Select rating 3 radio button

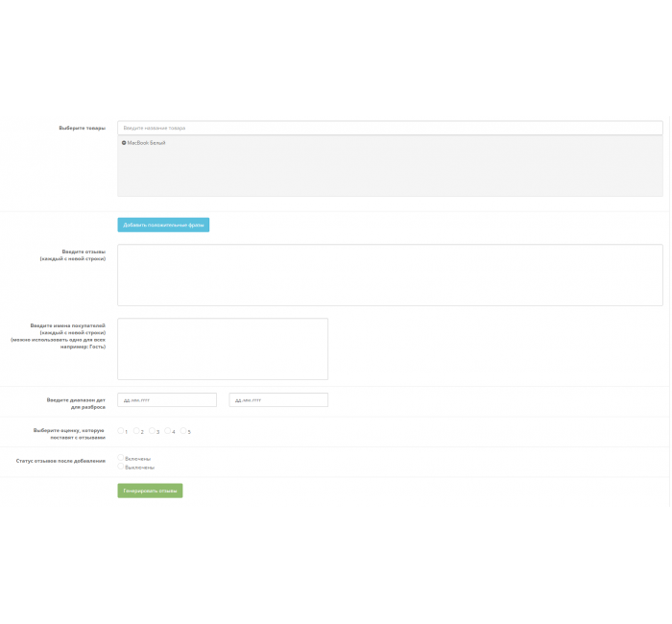(152, 431)
